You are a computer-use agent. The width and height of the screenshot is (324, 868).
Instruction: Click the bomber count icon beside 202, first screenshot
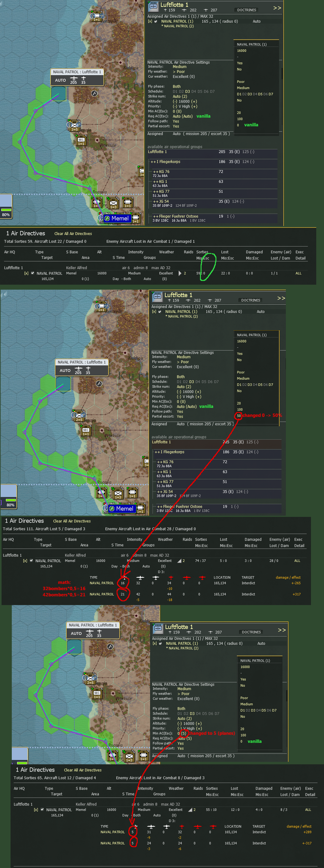click(x=184, y=10)
